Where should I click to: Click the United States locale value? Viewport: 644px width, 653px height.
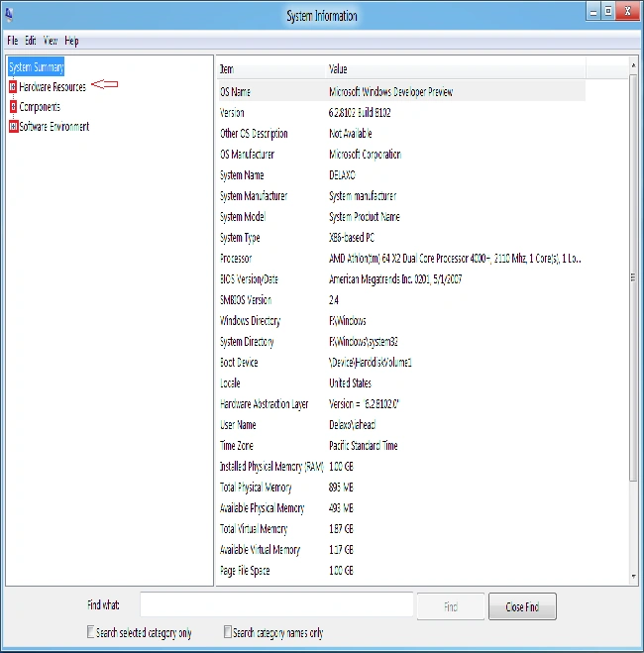tap(350, 383)
